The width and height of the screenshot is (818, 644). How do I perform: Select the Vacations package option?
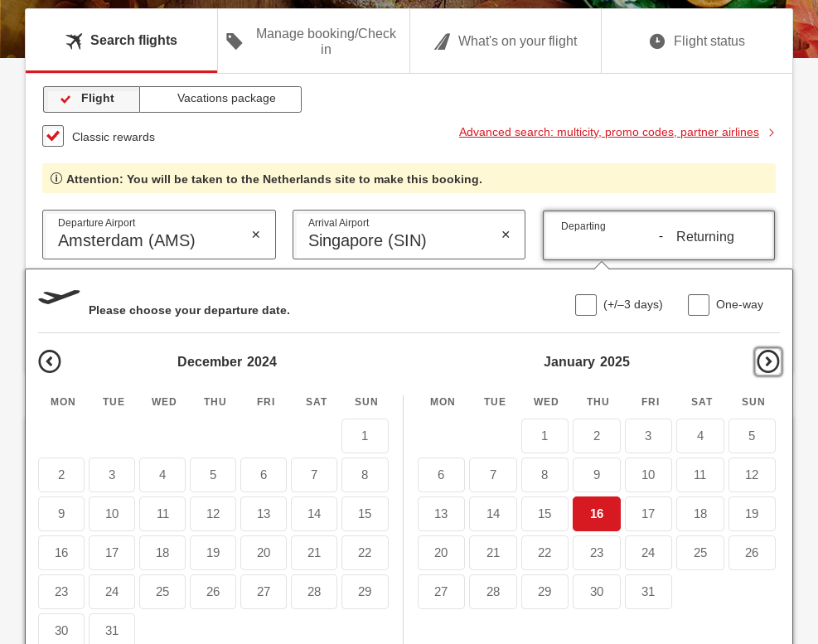220,99
